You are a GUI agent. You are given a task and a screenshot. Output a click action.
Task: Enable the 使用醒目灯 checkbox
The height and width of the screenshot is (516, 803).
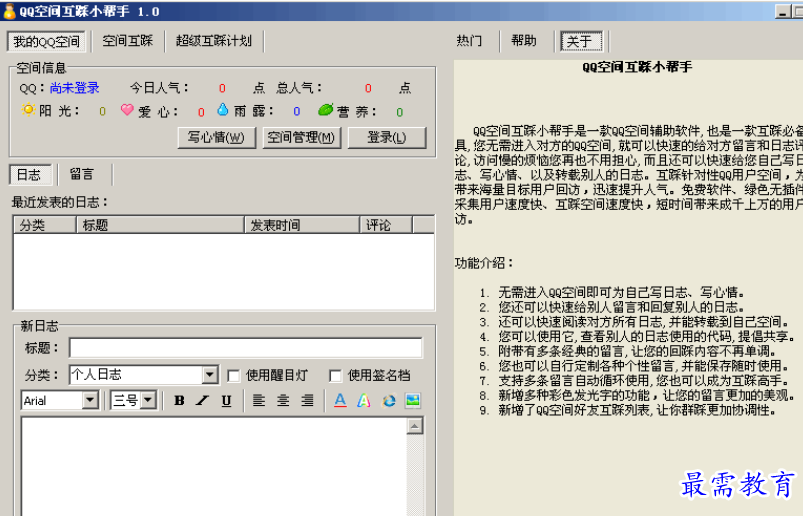[234, 376]
